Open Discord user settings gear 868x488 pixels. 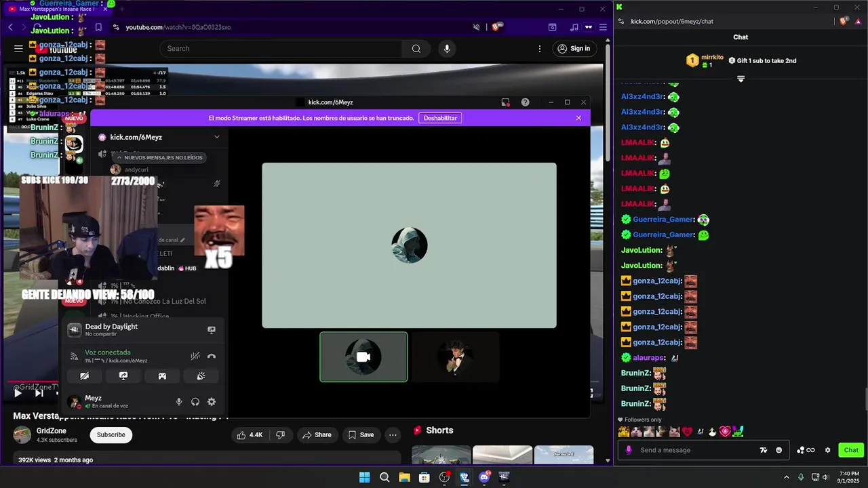[212, 402]
